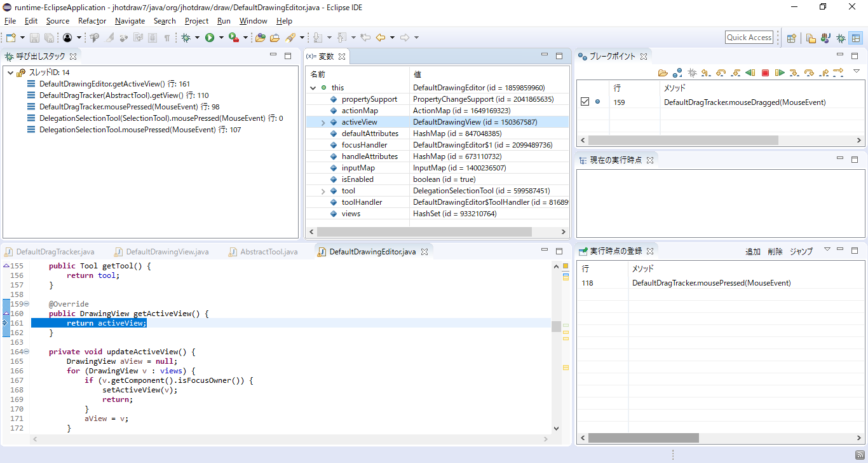
Task: Click the Step Into arrow in breakpoints toolbar
Action: pos(794,73)
